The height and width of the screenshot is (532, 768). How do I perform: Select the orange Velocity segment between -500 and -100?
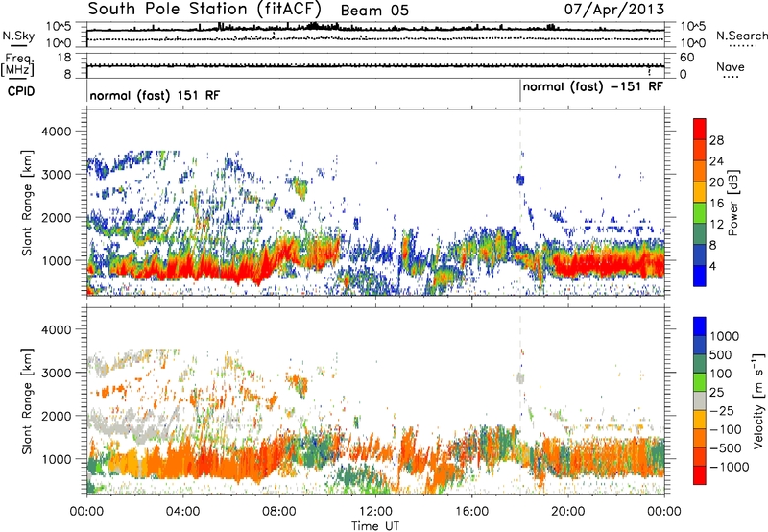[x=700, y=439]
